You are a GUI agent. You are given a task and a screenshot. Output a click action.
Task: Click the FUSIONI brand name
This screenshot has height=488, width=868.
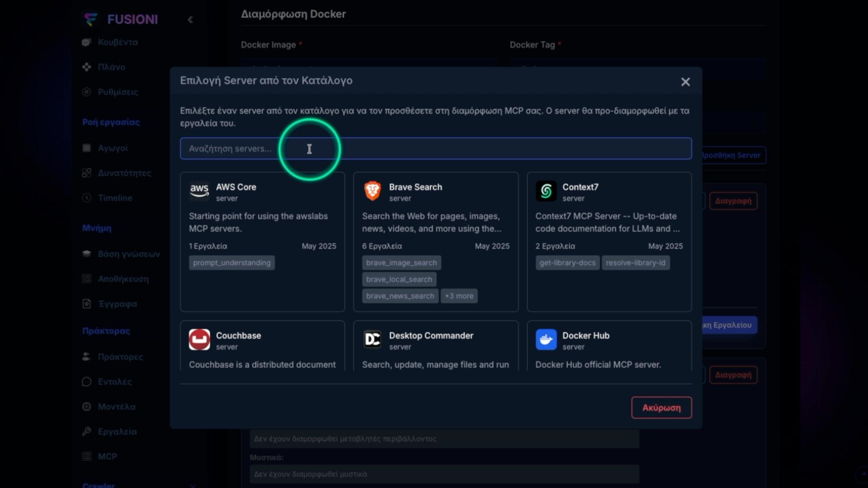tap(132, 19)
